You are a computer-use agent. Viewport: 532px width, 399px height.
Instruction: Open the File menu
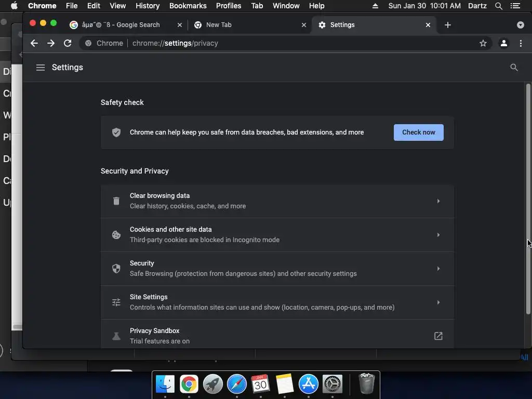pyautogui.click(x=72, y=6)
